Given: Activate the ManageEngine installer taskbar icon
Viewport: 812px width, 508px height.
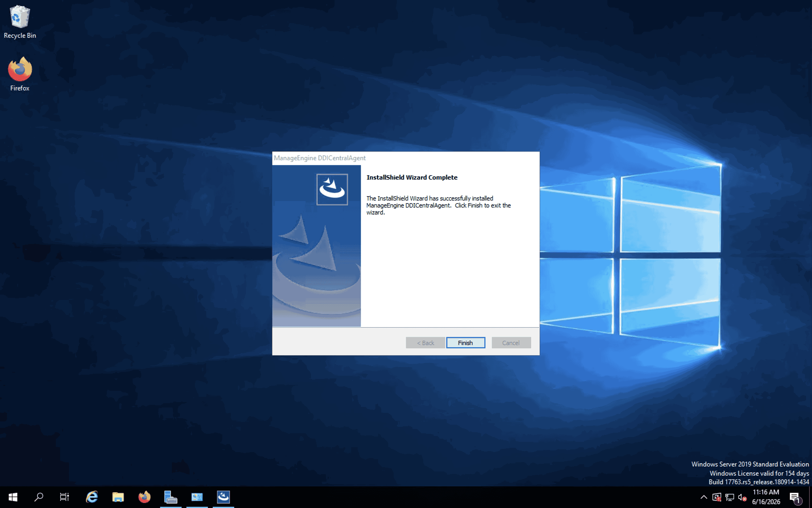Looking at the screenshot, I should [x=223, y=497].
